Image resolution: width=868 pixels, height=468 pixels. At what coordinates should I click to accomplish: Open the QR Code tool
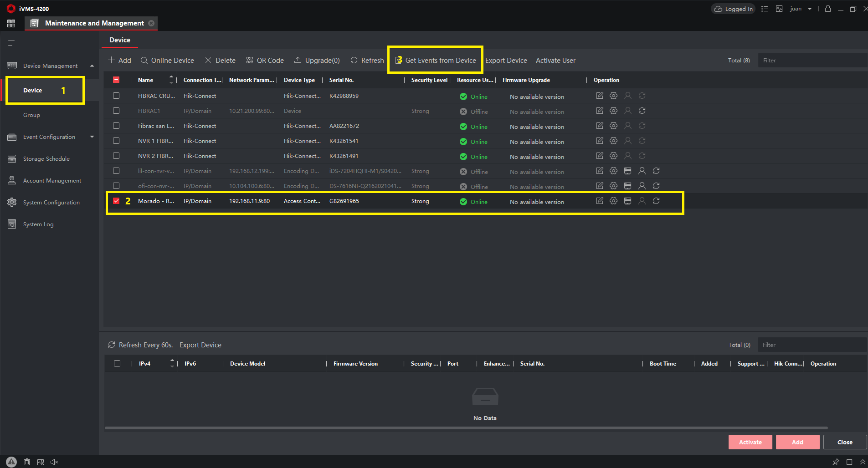(265, 61)
